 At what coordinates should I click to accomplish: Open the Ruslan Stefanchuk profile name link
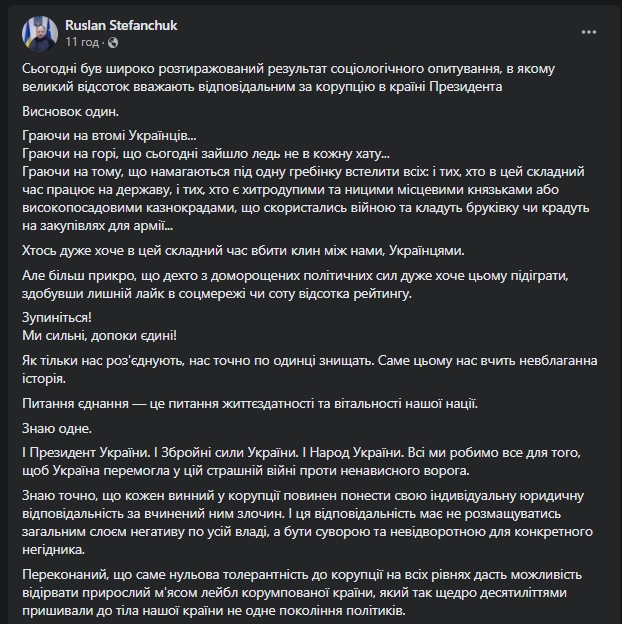tap(121, 25)
